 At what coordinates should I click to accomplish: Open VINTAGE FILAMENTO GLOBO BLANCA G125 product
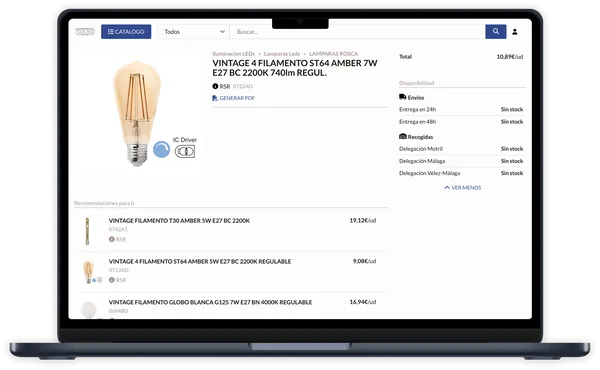(x=210, y=303)
